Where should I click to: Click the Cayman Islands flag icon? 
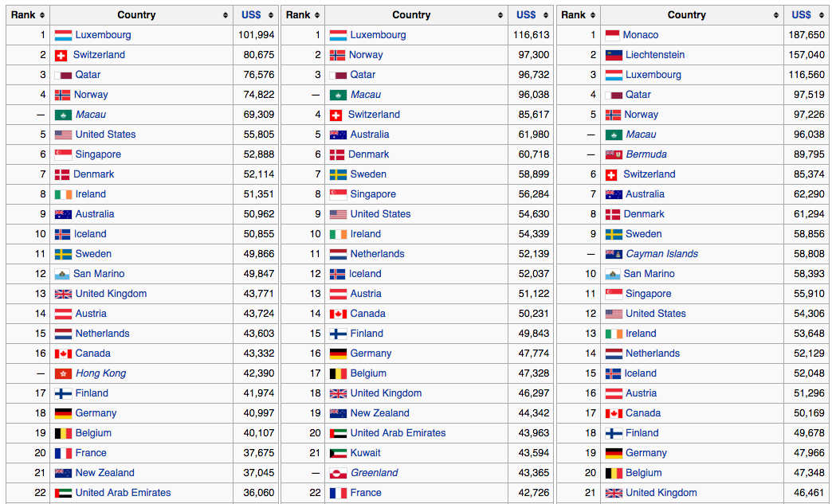[x=613, y=254]
